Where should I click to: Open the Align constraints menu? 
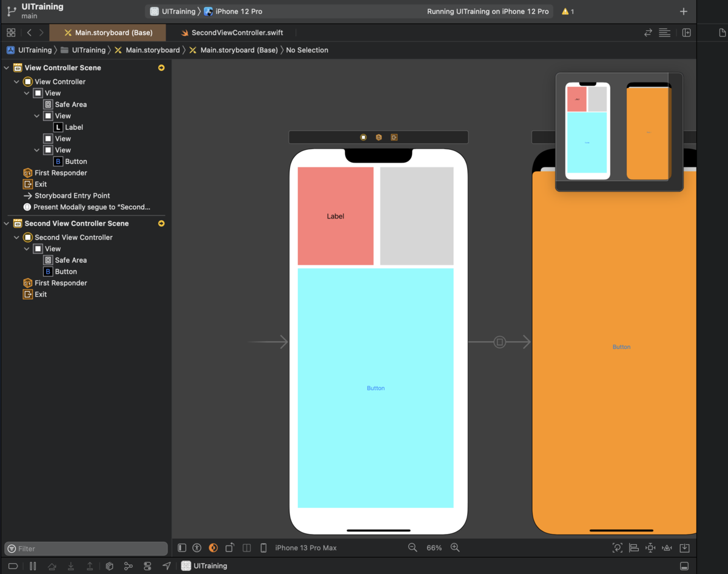(634, 548)
